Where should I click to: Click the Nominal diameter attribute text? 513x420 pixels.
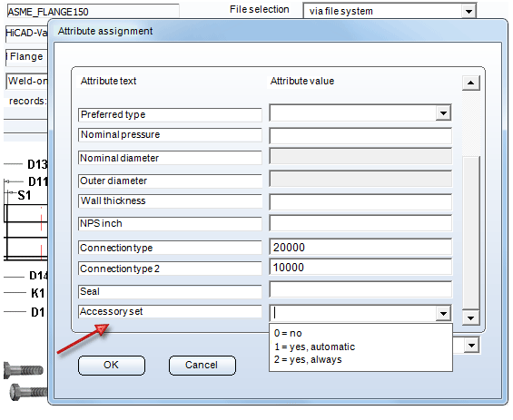[x=170, y=158]
